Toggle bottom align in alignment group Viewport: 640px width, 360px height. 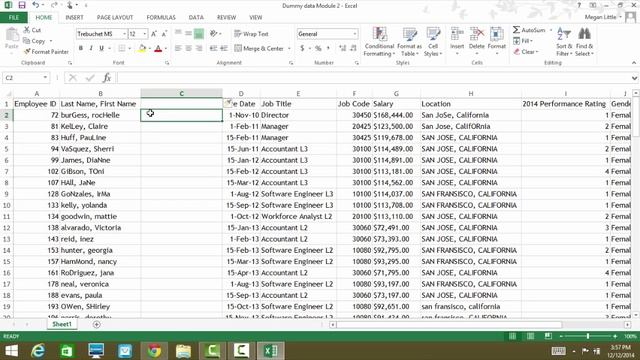pyautogui.click(x=199, y=34)
